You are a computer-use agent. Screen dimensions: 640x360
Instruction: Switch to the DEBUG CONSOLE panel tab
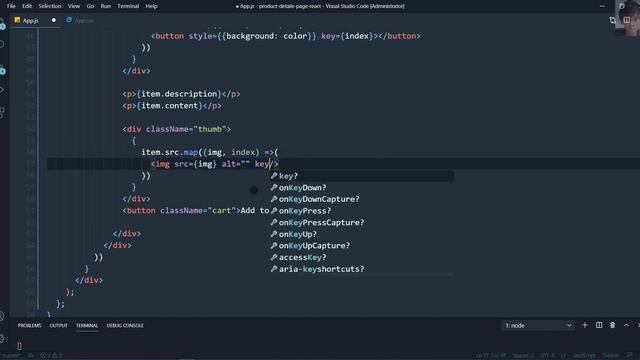click(125, 326)
